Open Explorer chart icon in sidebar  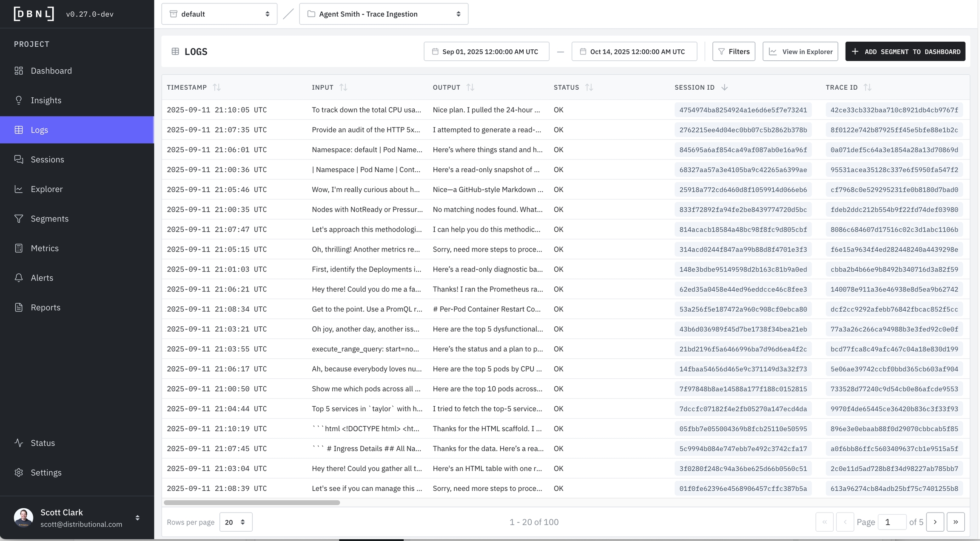(x=19, y=189)
